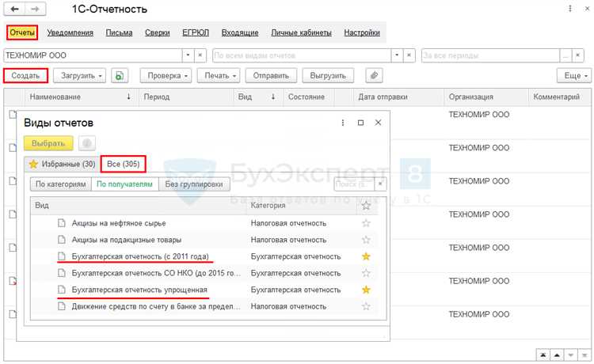Group report types По категориям

(x=61, y=184)
